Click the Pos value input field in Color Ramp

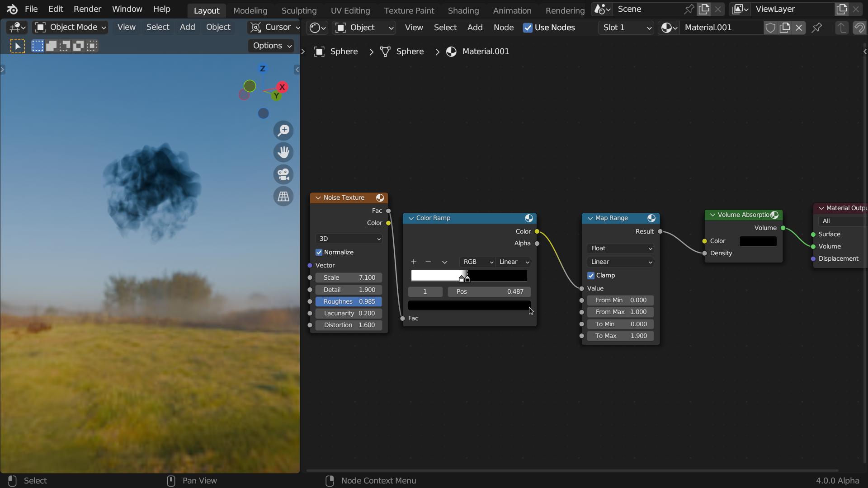click(x=489, y=291)
